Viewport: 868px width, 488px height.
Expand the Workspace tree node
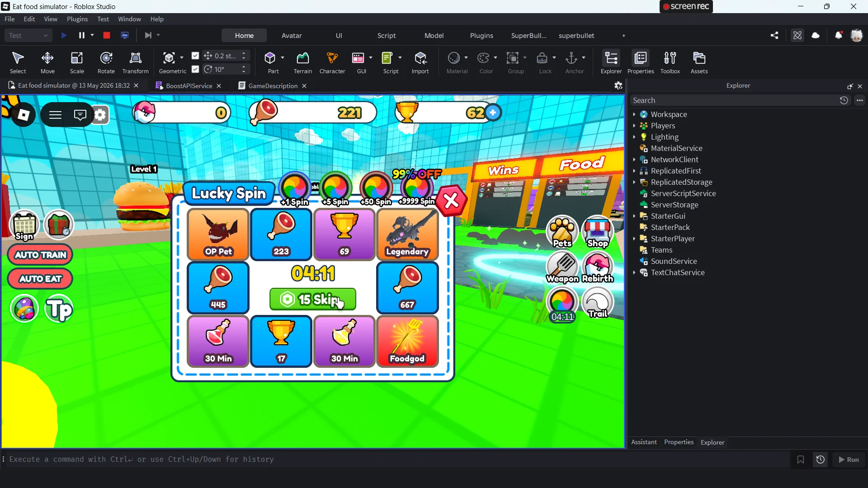click(634, 114)
